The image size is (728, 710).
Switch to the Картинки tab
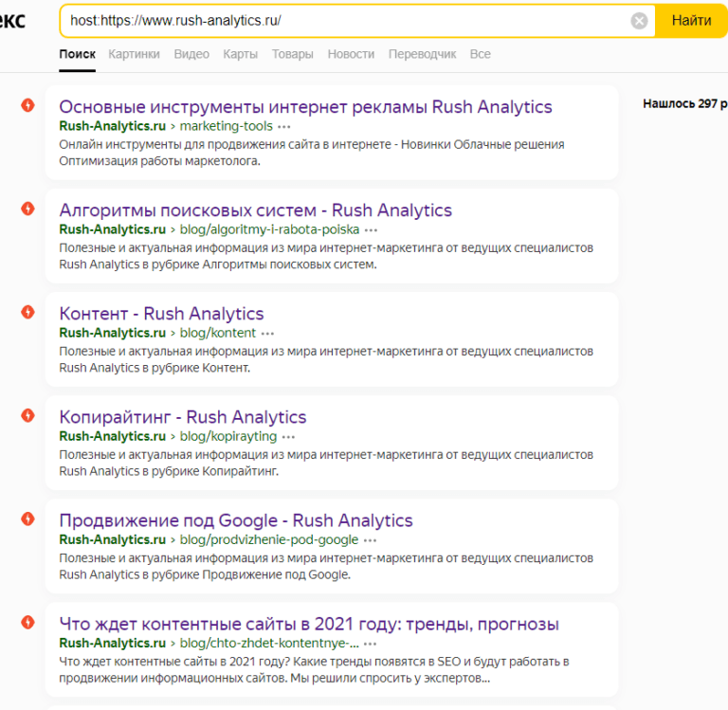point(134,54)
